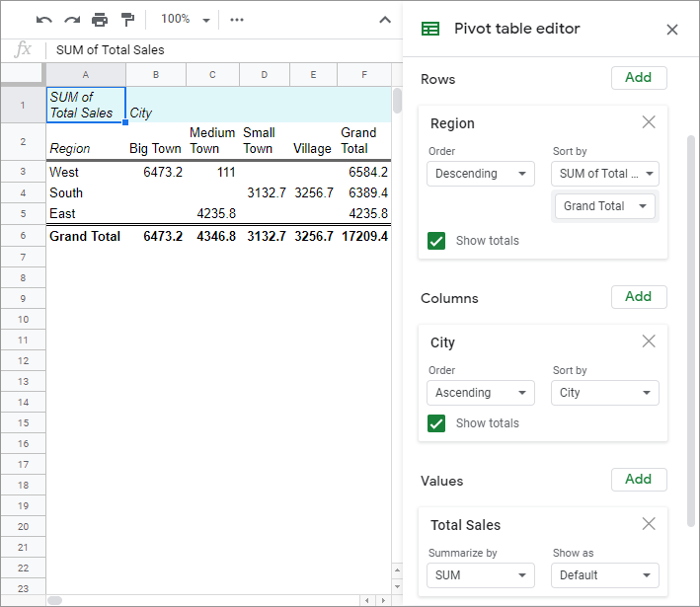The image size is (700, 607).
Task: Add a new Columns field
Action: coord(639,297)
